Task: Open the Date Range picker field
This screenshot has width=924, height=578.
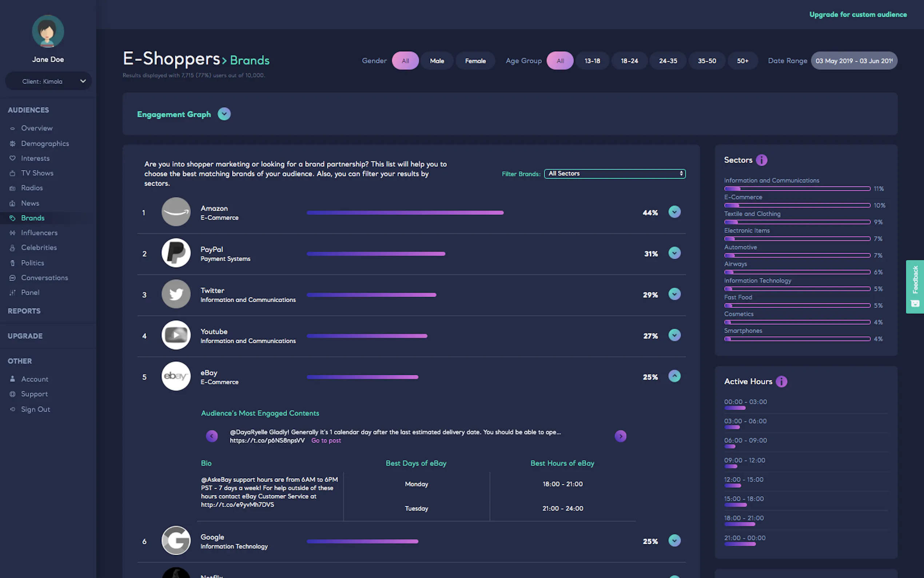Action: (854, 61)
